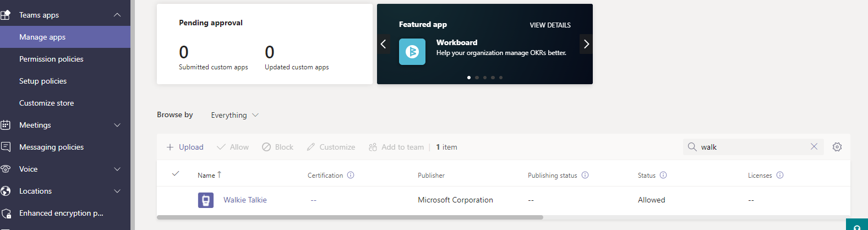Click the Pending approval card title
Viewport: 868px width, 230px height.
point(211,23)
